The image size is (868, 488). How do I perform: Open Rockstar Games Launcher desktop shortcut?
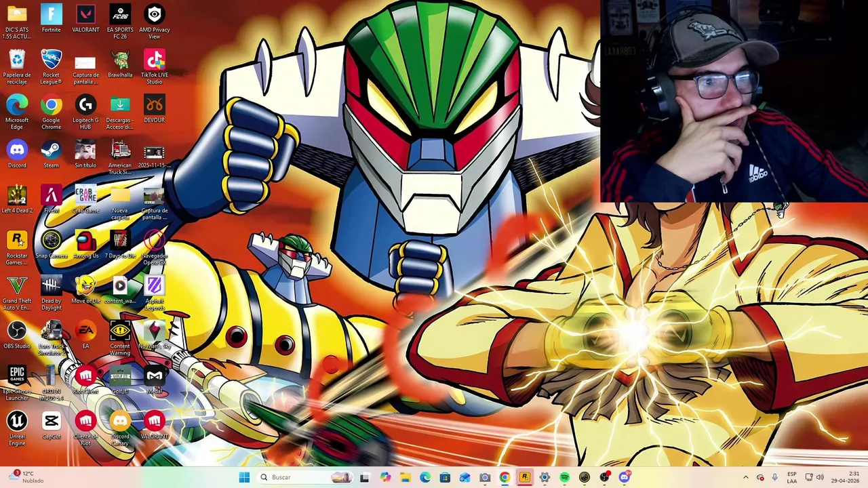17,248
